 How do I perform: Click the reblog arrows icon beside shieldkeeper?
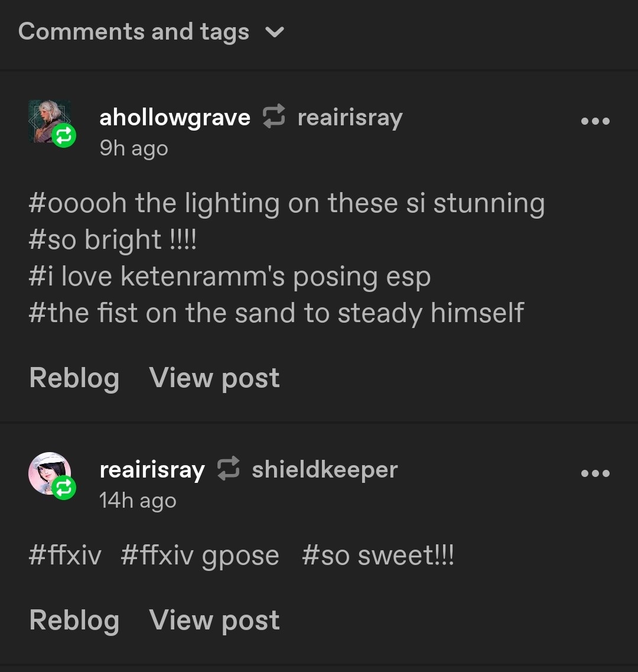228,469
